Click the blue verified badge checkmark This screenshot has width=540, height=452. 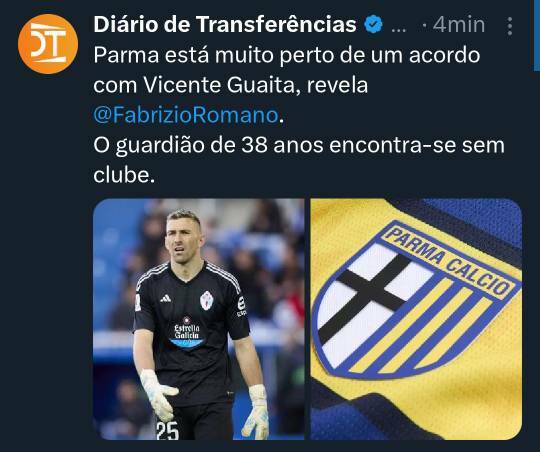click(374, 25)
